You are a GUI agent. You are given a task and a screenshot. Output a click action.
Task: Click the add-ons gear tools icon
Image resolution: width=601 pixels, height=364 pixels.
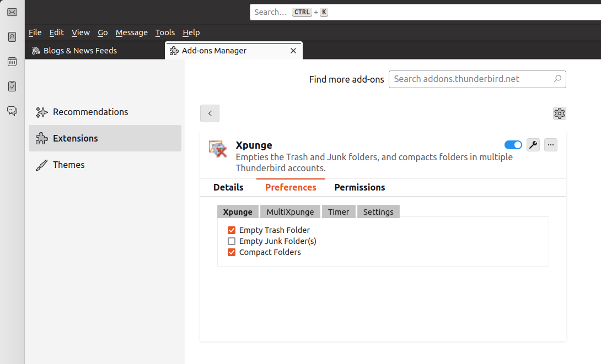coord(559,113)
